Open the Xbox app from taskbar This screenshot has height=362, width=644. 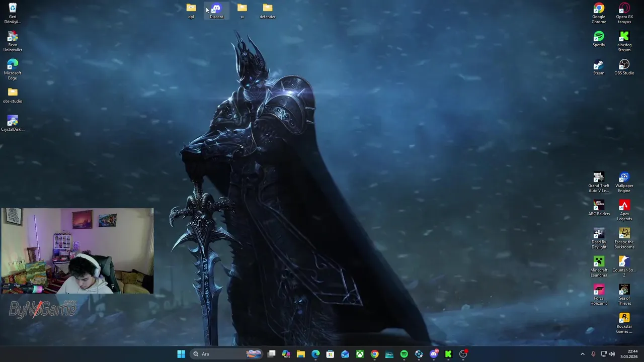point(360,354)
